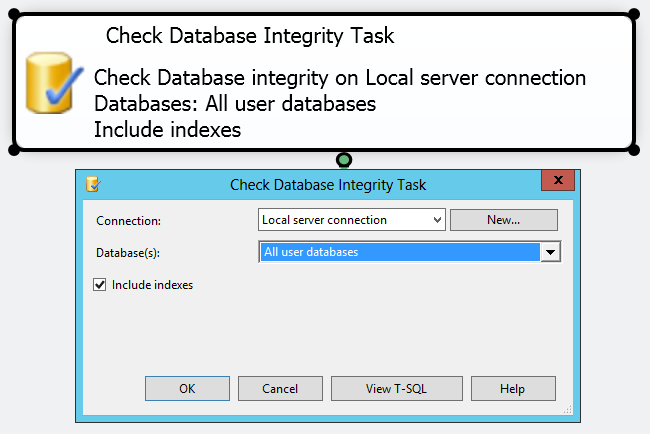Click the bottom-left corner handle of task box
Image resolution: width=650 pixels, height=434 pixels.
click(x=14, y=150)
